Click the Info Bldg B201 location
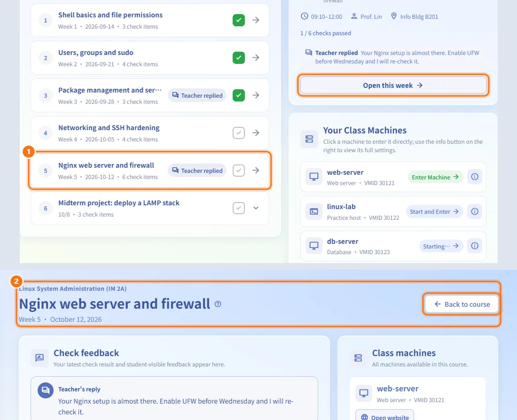This screenshot has width=517, height=420. 415,16
